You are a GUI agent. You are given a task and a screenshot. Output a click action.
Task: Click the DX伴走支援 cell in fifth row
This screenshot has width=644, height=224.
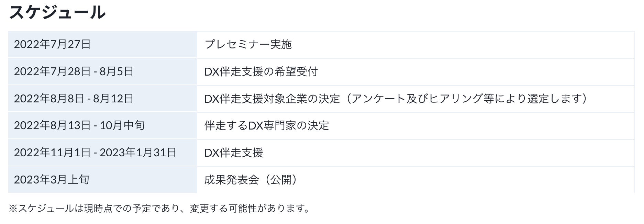tap(234, 153)
